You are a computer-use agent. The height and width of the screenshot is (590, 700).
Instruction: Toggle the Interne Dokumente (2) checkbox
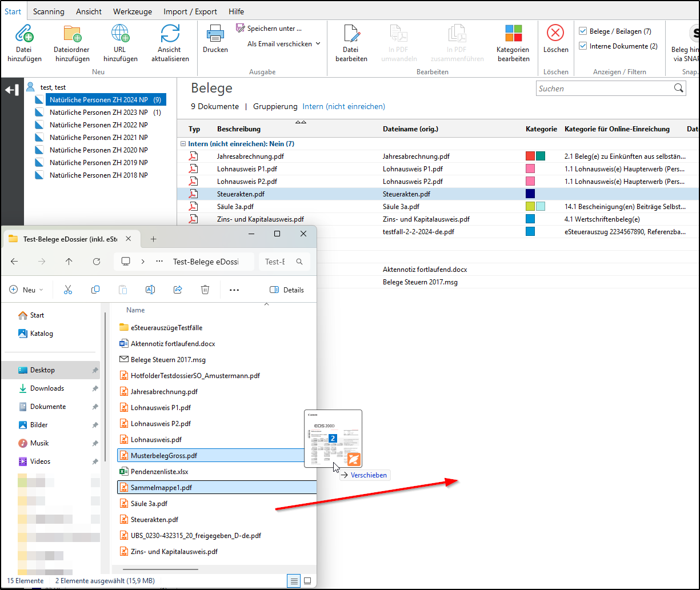pyautogui.click(x=582, y=46)
